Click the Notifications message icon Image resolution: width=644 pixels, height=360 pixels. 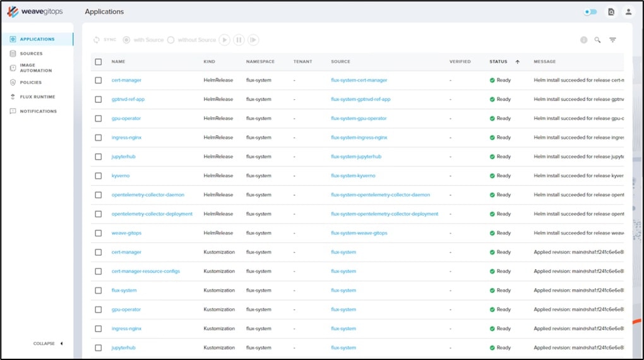13,111
